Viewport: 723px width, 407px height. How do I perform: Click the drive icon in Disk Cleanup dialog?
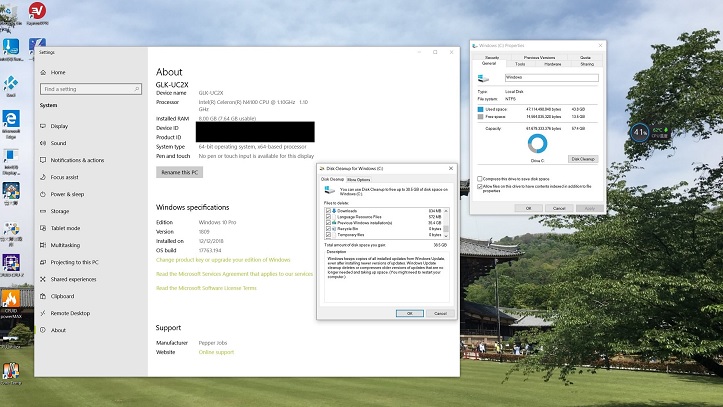point(330,190)
